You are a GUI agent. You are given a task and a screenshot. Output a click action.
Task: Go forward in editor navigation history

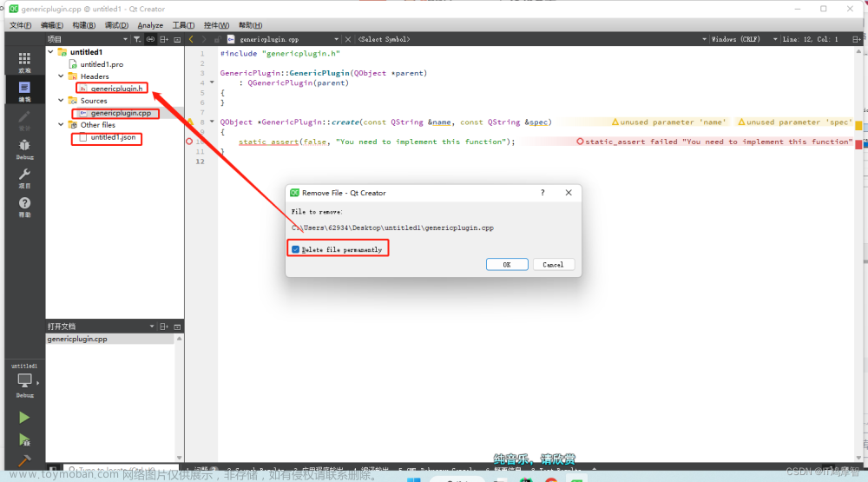(x=204, y=39)
